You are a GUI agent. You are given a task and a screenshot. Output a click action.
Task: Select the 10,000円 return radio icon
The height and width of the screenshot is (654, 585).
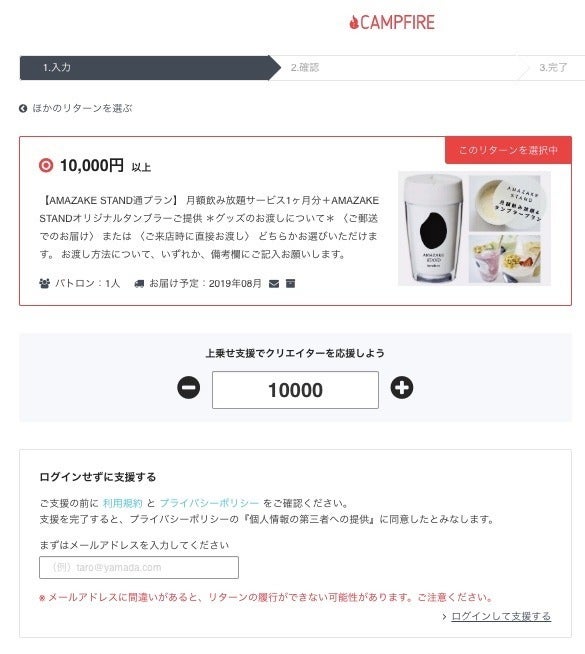[x=46, y=166]
